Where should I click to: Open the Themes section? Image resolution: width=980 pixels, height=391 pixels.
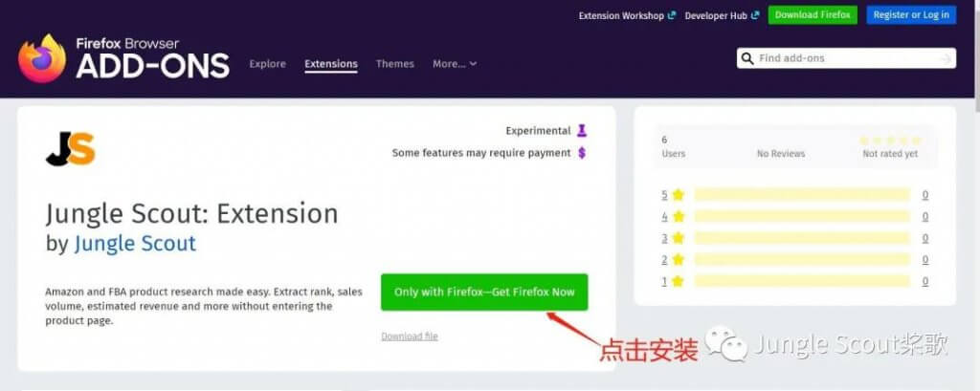pos(395,64)
